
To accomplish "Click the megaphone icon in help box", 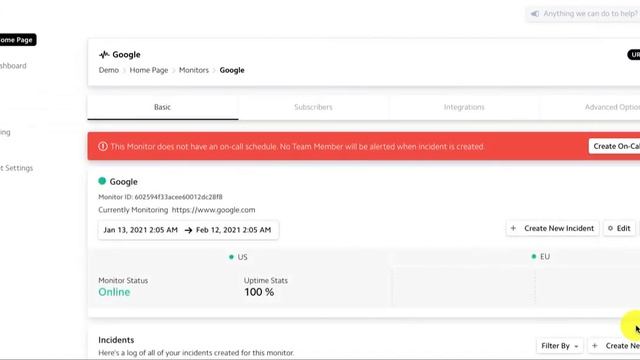I will (x=535, y=14).
